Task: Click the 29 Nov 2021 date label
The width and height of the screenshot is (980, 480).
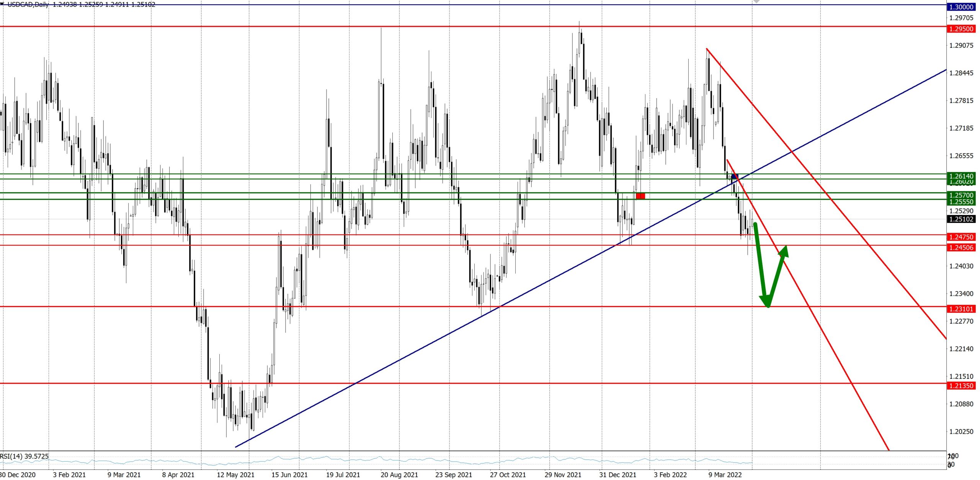Action: point(562,475)
